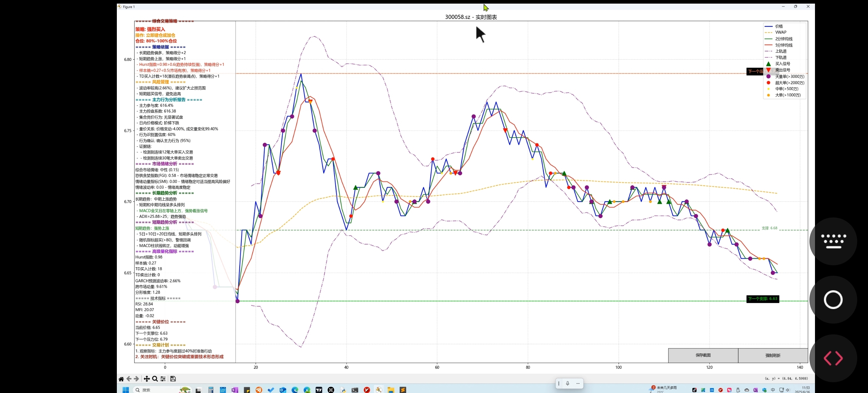868x393 pixels.
Task: Launch Calculator from the taskbar
Action: pos(211,390)
